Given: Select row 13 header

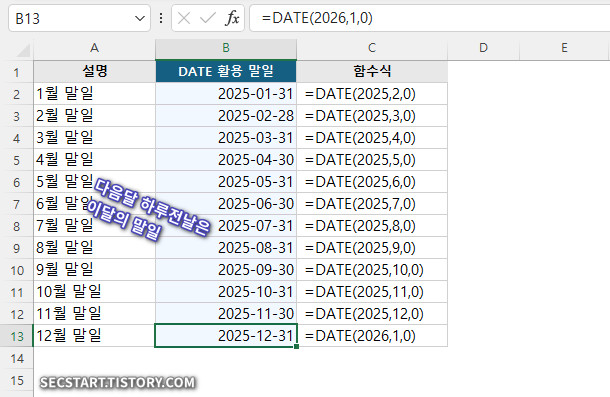Looking at the screenshot, I should click(x=16, y=336).
